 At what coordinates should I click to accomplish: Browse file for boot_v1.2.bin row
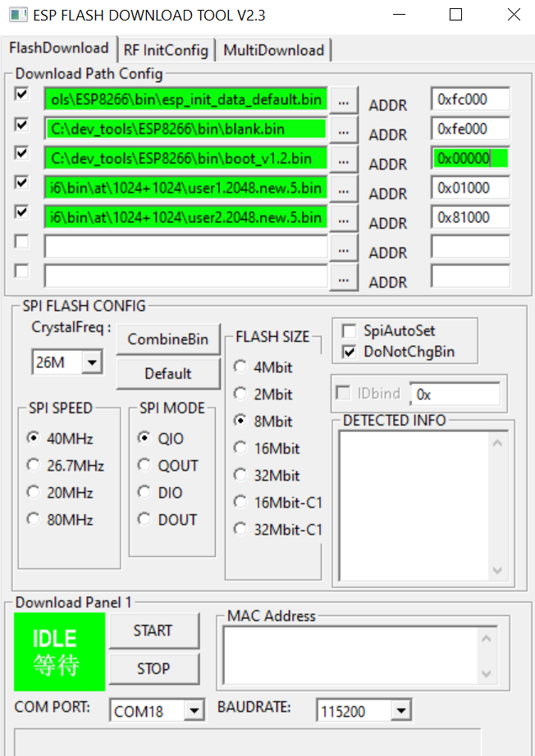(344, 160)
